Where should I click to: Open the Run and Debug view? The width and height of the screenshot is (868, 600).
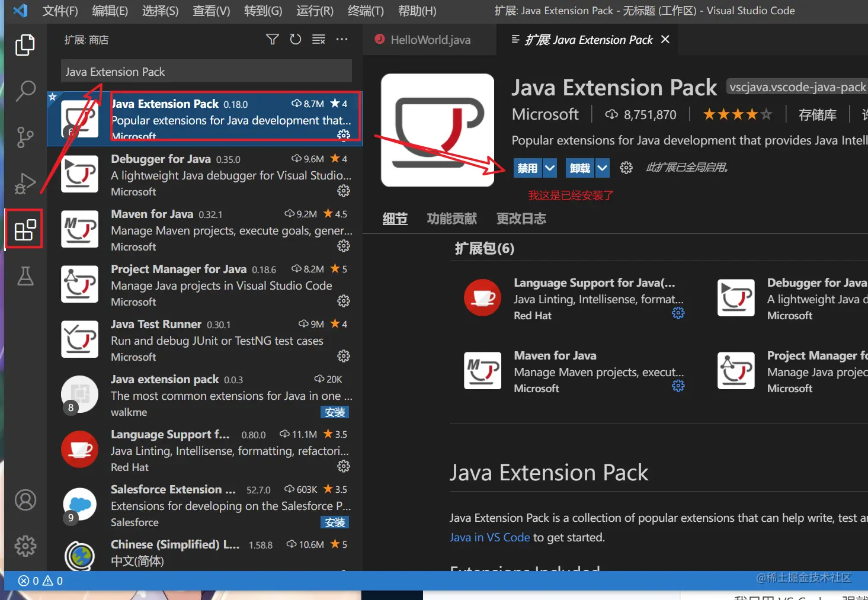pos(25,183)
